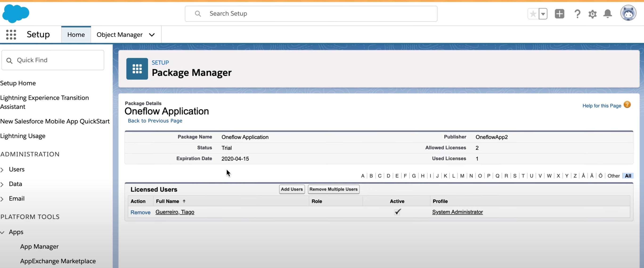Open the global create plus icon
The width and height of the screenshot is (644, 268).
pos(560,14)
